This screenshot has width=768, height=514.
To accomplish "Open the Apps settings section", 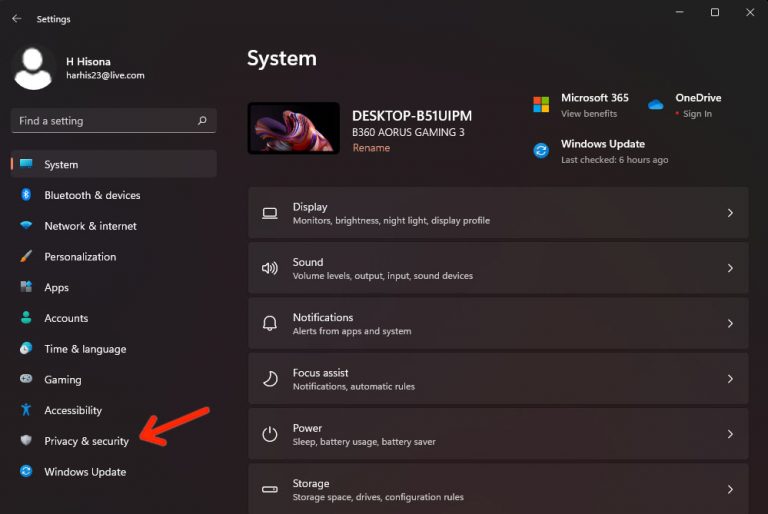I will tap(57, 288).
